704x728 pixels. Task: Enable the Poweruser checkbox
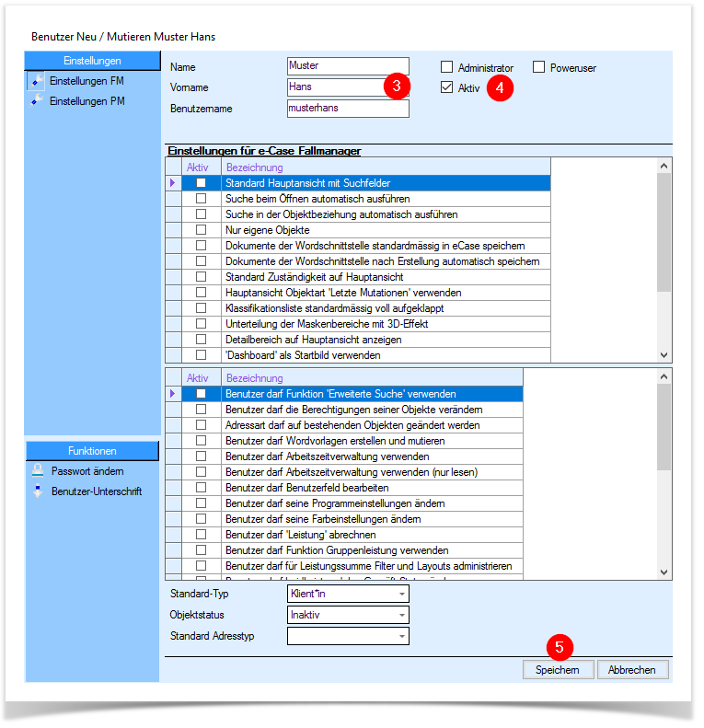point(538,67)
